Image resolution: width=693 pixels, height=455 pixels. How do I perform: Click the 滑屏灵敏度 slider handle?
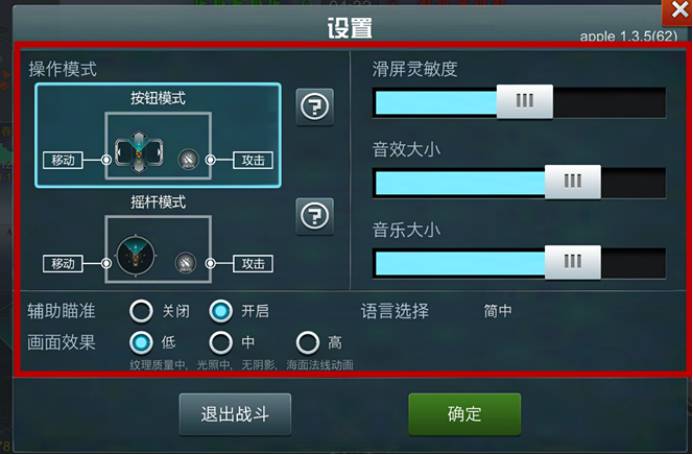525,102
